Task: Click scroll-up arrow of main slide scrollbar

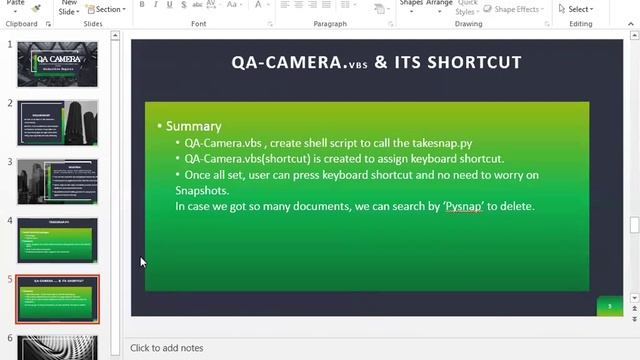Action: pyautogui.click(x=634, y=36)
